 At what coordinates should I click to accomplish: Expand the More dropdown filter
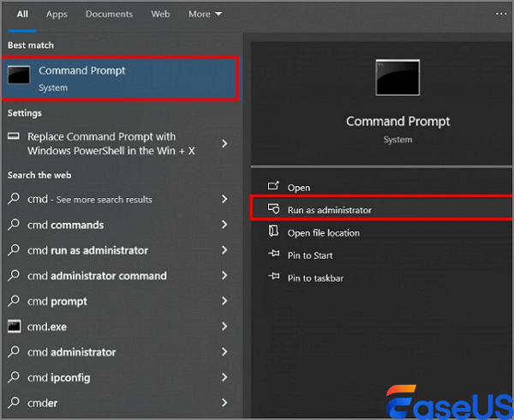[205, 15]
